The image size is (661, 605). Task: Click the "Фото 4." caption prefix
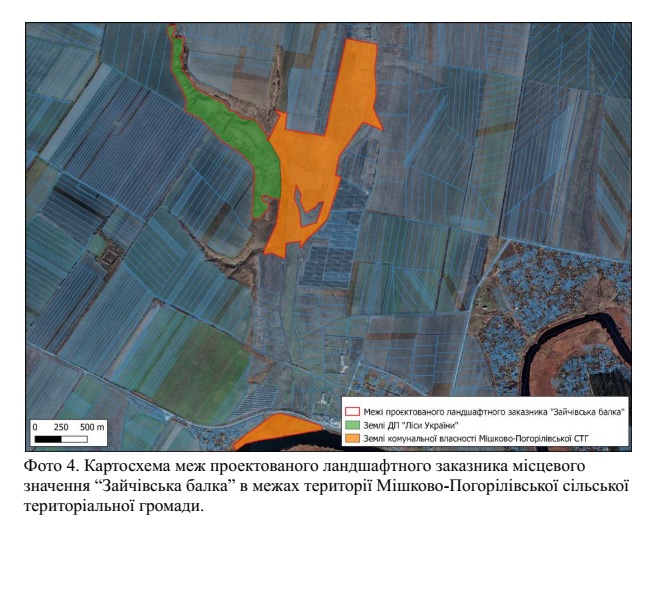click(47, 467)
